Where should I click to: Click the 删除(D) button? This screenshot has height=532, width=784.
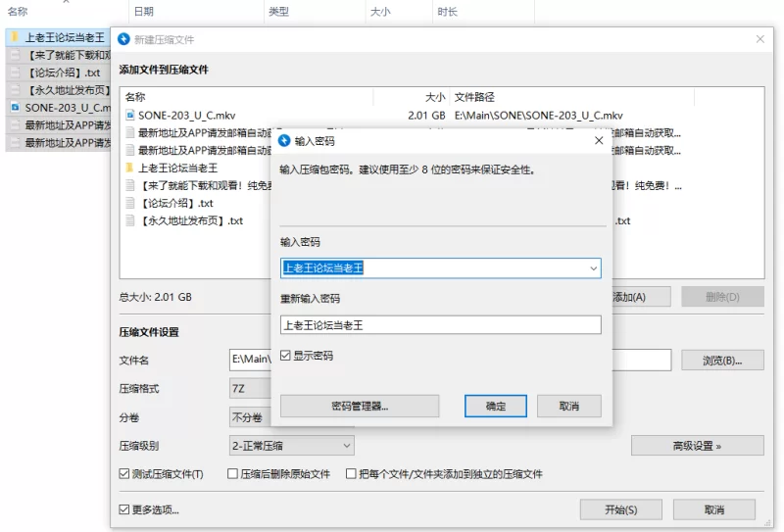coord(722,297)
